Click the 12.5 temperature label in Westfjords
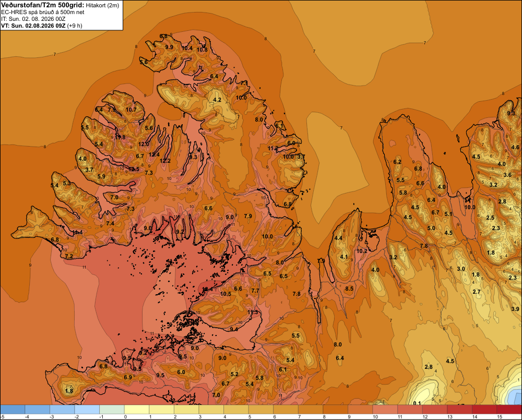The image size is (522, 420). pos(134,169)
